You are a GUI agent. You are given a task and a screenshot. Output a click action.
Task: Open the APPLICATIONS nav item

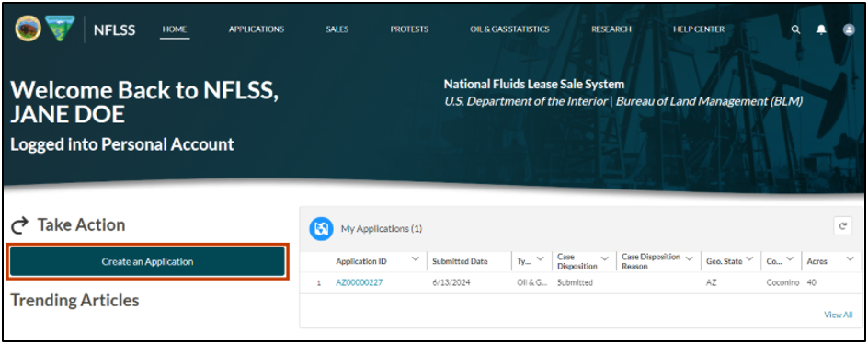[x=257, y=29]
